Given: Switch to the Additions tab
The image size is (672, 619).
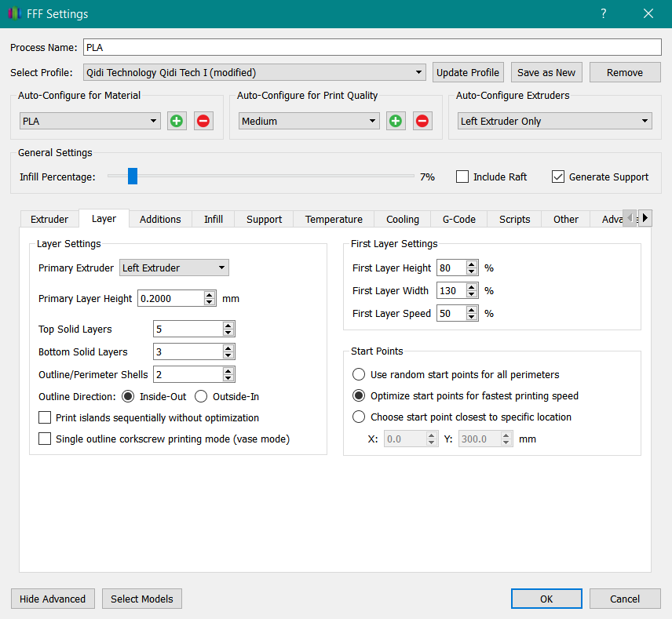Looking at the screenshot, I should (x=160, y=220).
